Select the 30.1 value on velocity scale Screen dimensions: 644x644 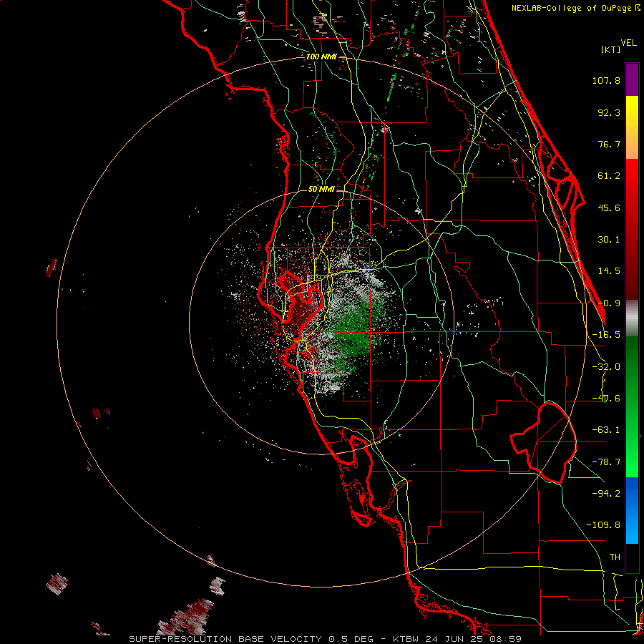pos(609,240)
